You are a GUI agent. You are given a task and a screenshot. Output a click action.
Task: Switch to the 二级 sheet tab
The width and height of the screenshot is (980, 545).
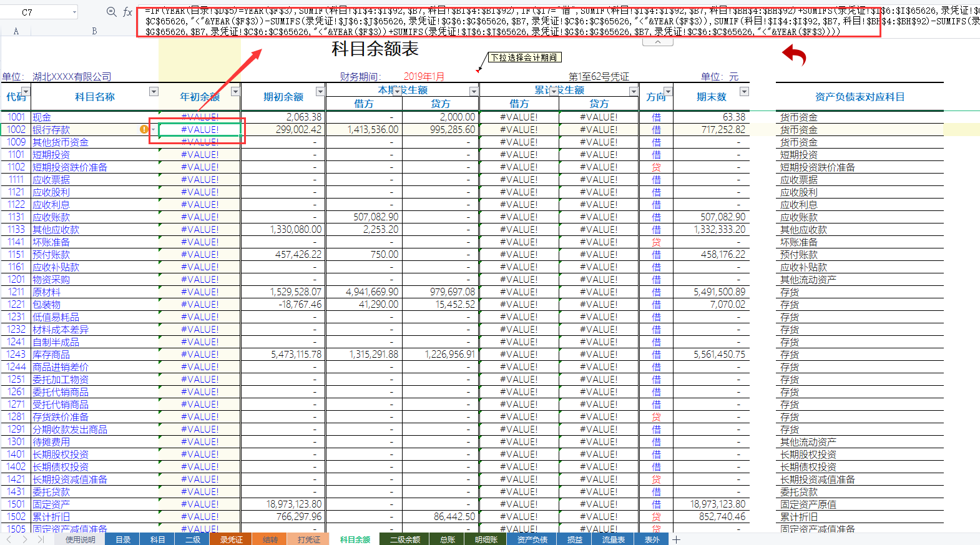pos(193,539)
